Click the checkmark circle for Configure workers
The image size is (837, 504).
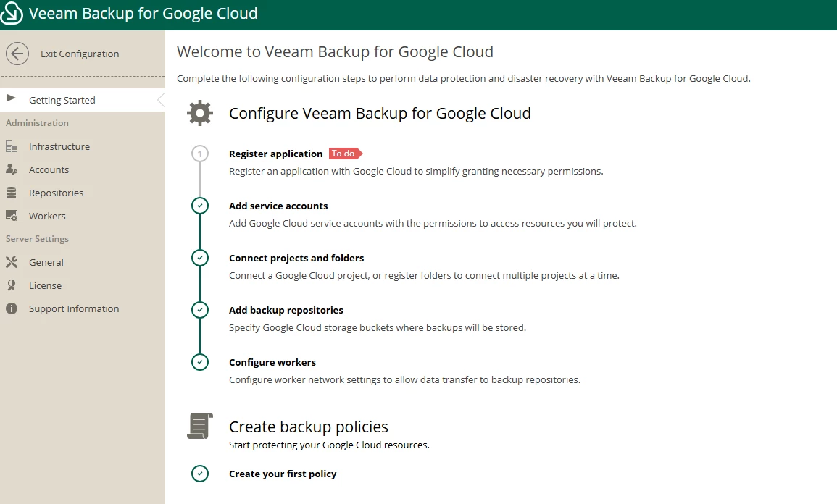(200, 362)
